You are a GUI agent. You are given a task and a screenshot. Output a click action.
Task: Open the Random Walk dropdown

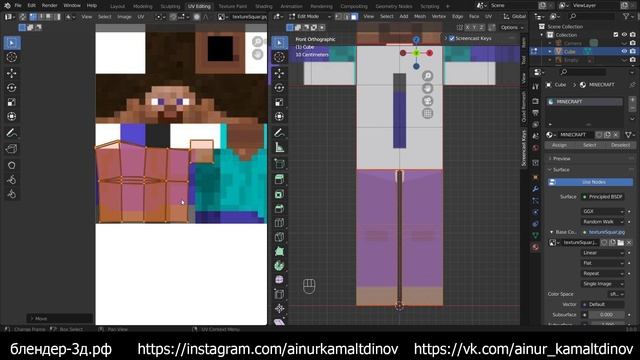tap(602, 222)
